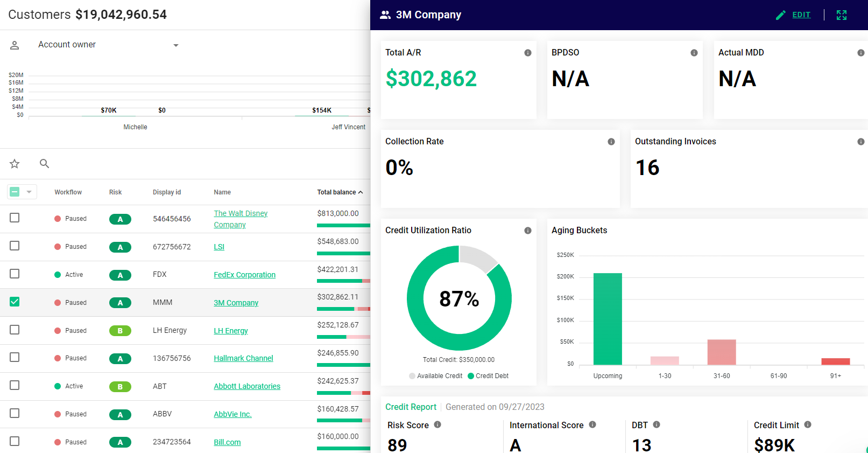Select The Walt Disney Company row checkbox

pos(15,218)
